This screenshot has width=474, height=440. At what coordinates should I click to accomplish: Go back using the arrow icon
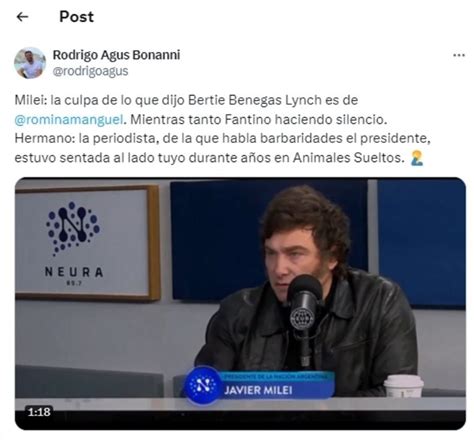click(x=22, y=16)
